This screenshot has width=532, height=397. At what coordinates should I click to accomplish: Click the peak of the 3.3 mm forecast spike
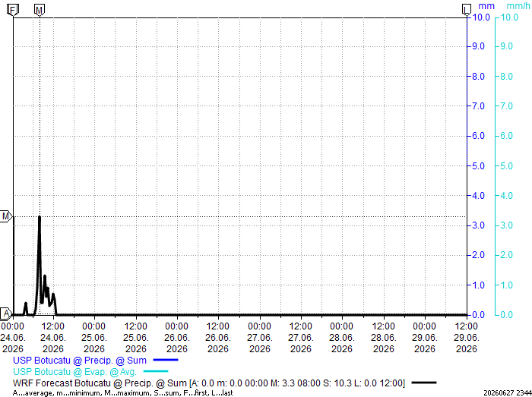(x=40, y=217)
